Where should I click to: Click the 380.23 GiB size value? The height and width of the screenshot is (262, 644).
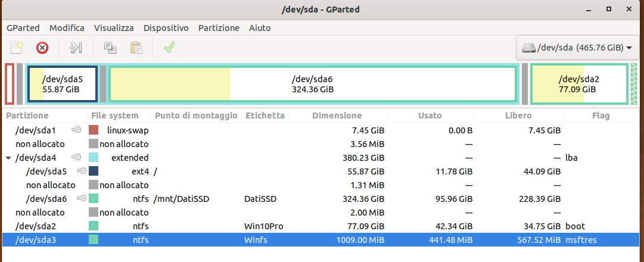pyautogui.click(x=363, y=158)
